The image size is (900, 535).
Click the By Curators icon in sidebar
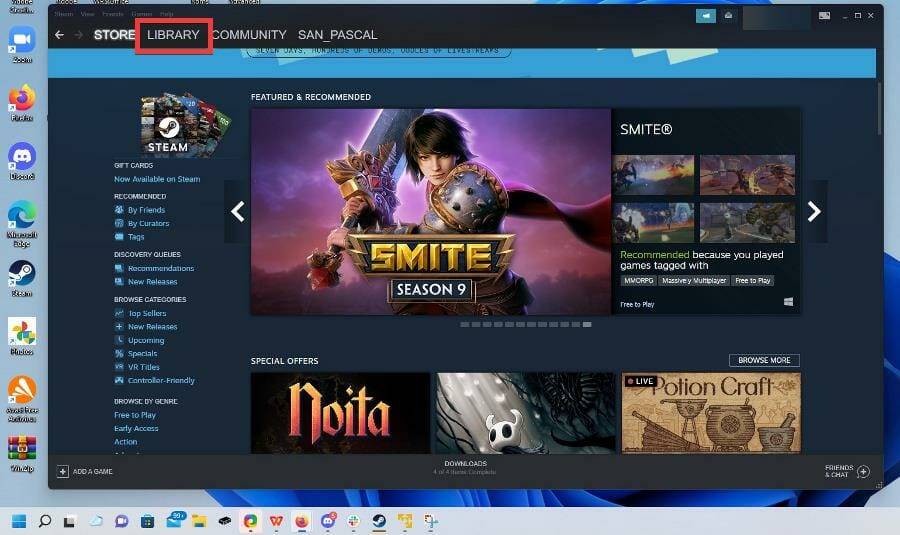pos(119,223)
